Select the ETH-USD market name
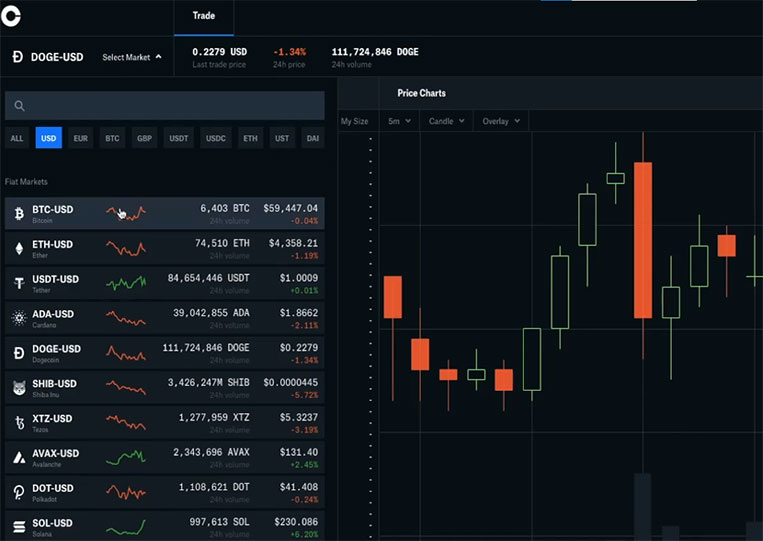Image resolution: width=763 pixels, height=541 pixels. pos(53,244)
